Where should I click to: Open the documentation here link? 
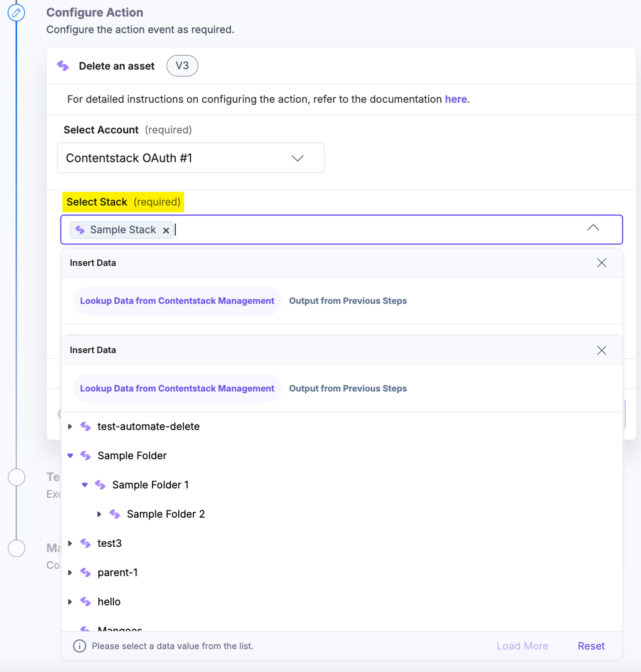coord(456,99)
